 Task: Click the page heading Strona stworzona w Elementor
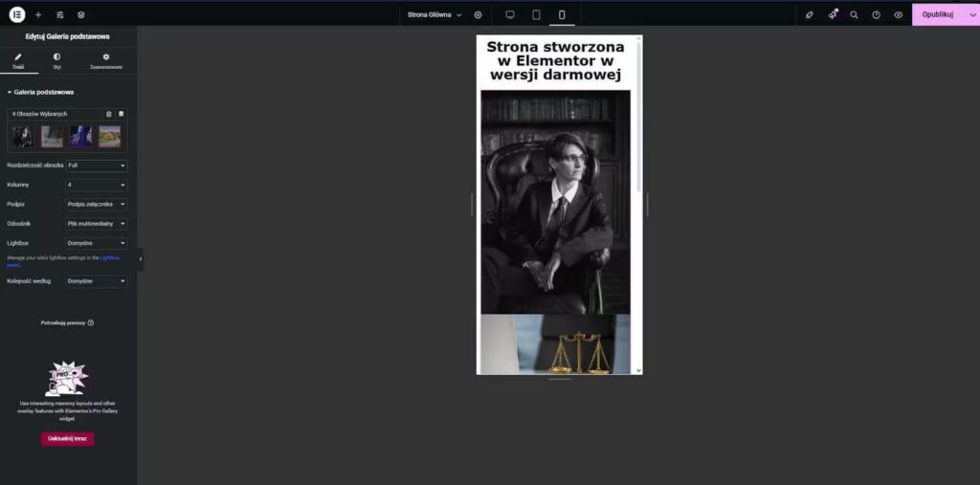[555, 60]
